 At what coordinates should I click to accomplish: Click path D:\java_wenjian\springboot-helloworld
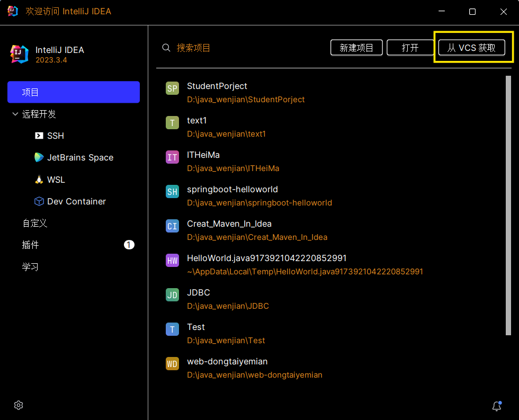coord(259,203)
